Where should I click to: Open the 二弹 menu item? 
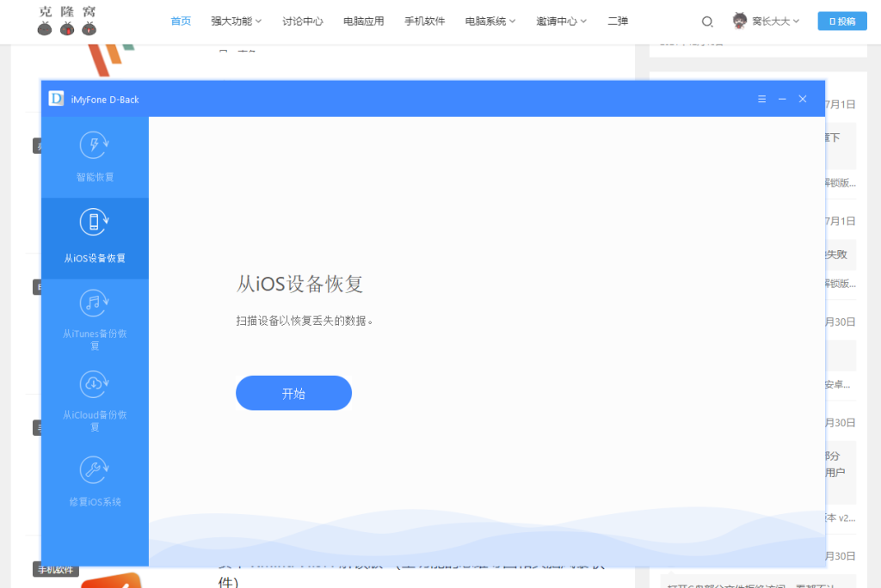click(618, 21)
